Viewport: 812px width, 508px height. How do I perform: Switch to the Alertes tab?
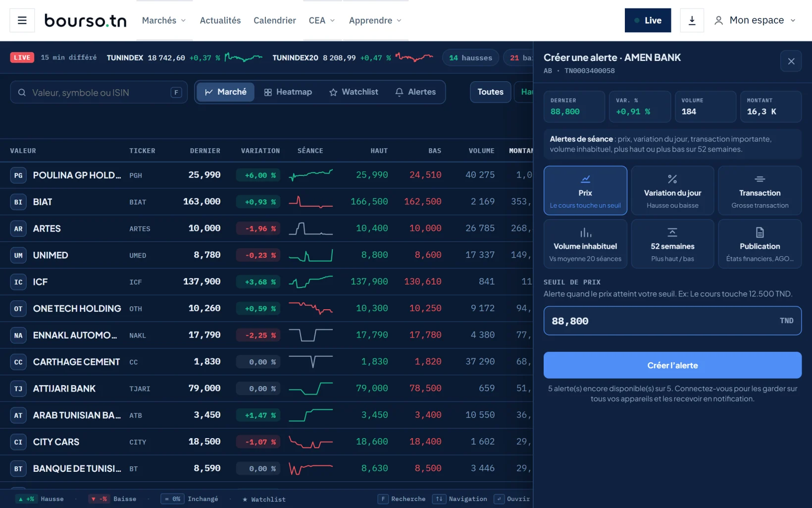[x=415, y=92]
